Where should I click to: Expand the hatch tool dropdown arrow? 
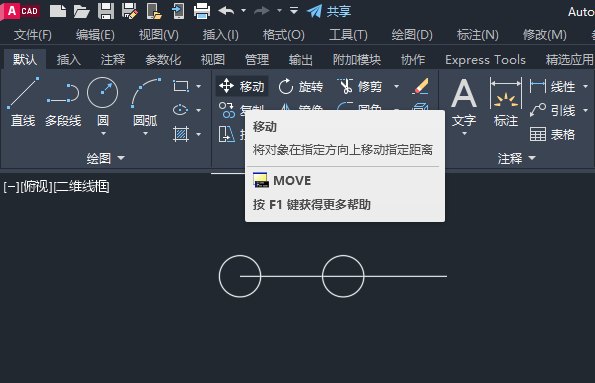pos(198,134)
